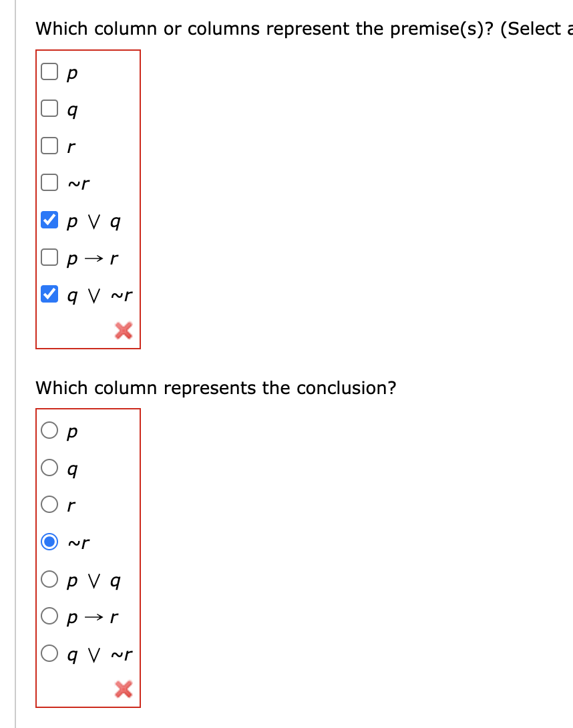Check the ~r checkbox in the premise list
This screenshot has height=728, width=573.
click(49, 182)
